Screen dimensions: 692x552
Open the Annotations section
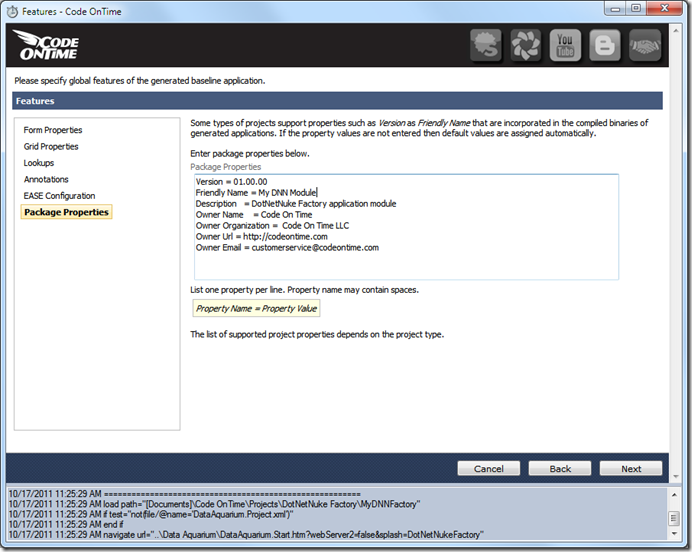tap(46, 179)
